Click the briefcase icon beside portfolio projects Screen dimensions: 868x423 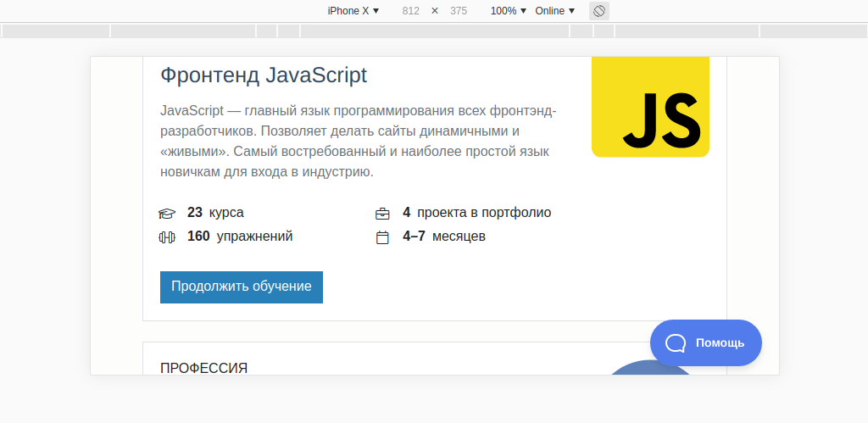pyautogui.click(x=382, y=214)
